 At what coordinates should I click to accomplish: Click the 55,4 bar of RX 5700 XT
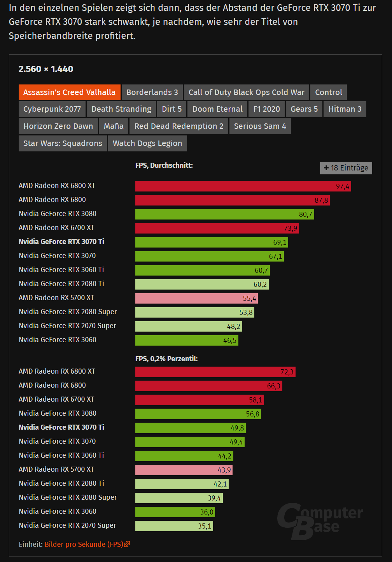tap(197, 298)
